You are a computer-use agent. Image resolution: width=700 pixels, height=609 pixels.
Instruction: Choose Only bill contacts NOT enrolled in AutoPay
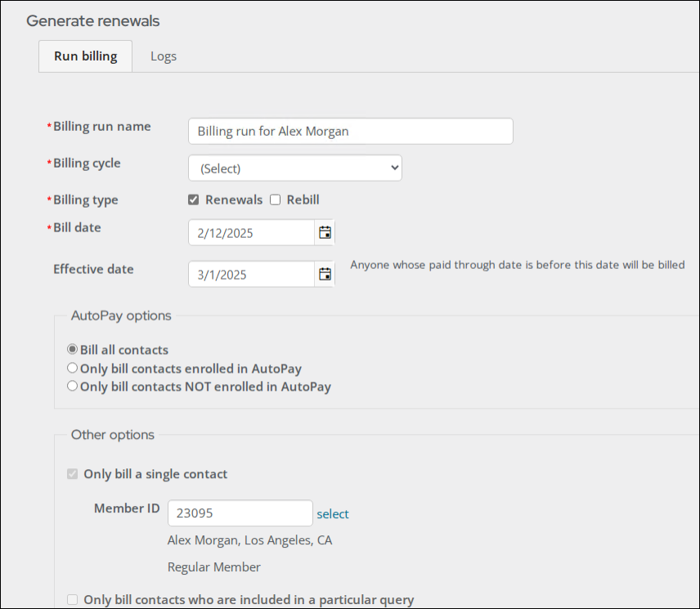[x=72, y=386]
